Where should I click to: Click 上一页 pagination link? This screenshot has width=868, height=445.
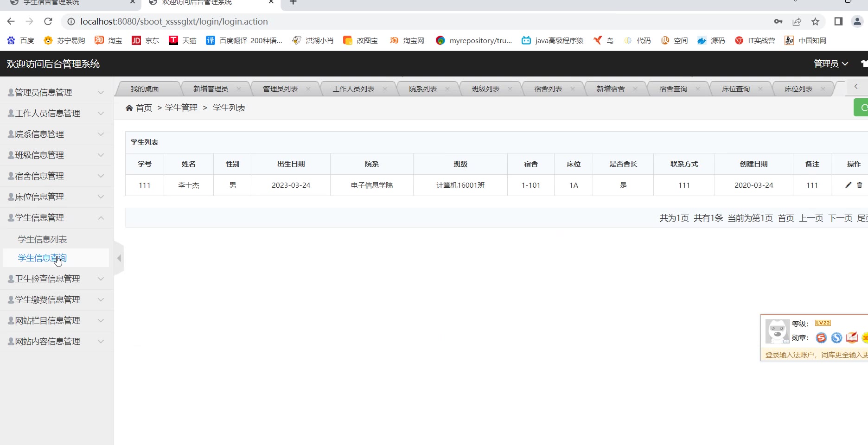pos(811,218)
